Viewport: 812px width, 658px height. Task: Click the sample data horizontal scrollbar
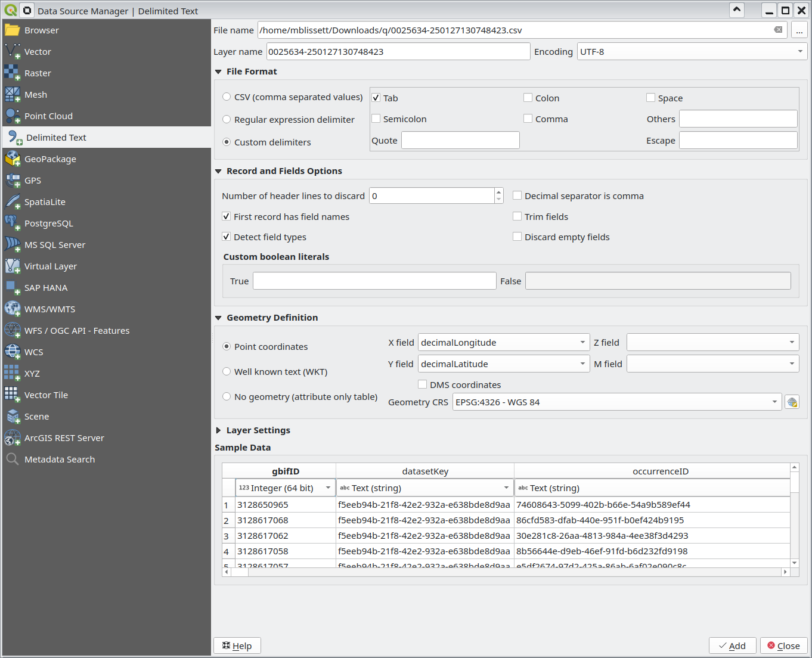click(x=507, y=572)
